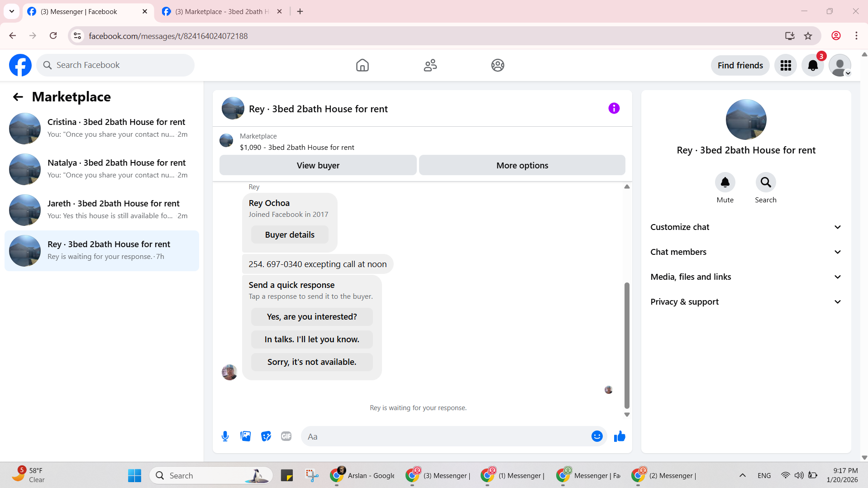Attach a photo with the image icon
Viewport: 868px width, 488px height.
pyautogui.click(x=246, y=436)
